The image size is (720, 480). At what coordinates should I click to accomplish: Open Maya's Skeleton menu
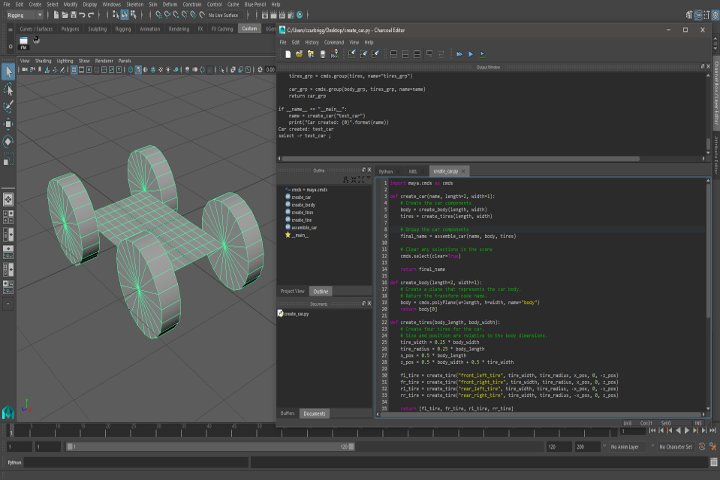(135, 4)
